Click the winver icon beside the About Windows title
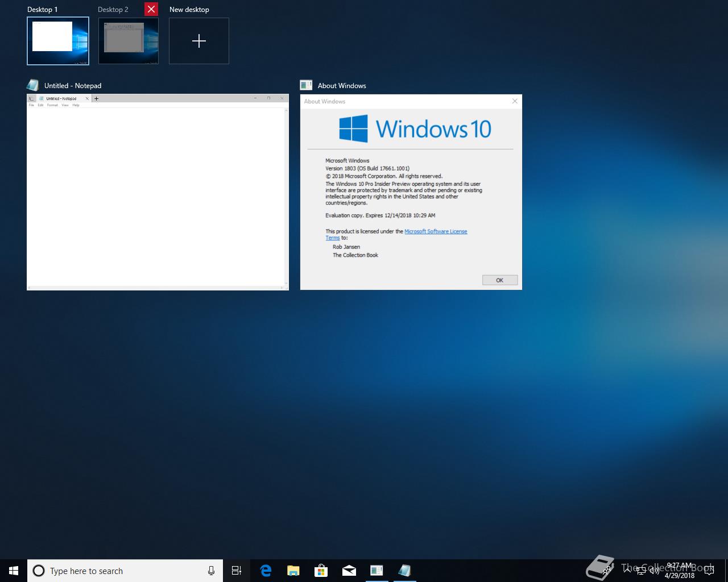 point(306,85)
